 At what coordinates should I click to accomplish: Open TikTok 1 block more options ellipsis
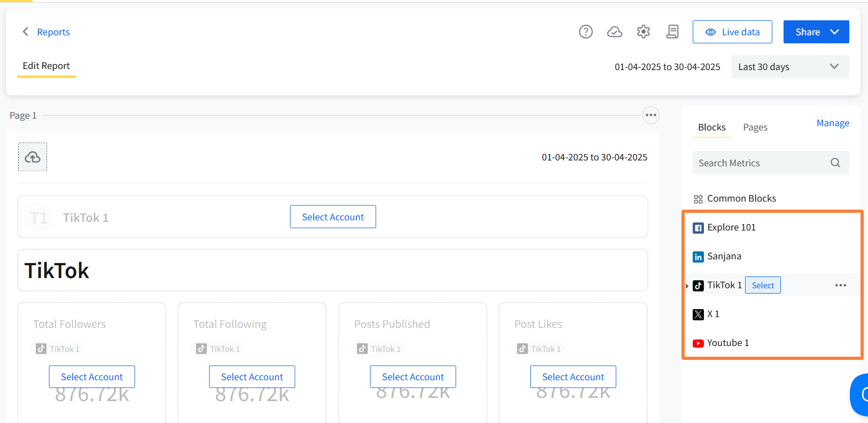(x=840, y=286)
